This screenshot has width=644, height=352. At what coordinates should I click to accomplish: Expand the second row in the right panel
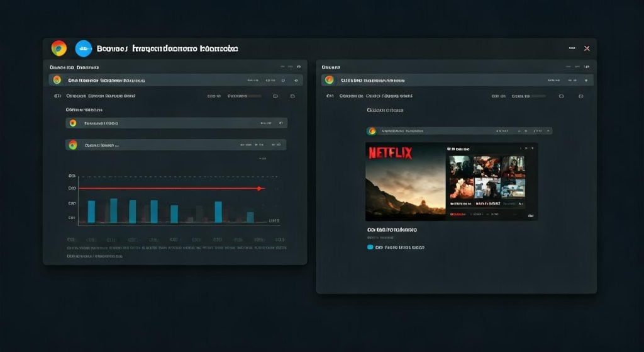(330, 96)
